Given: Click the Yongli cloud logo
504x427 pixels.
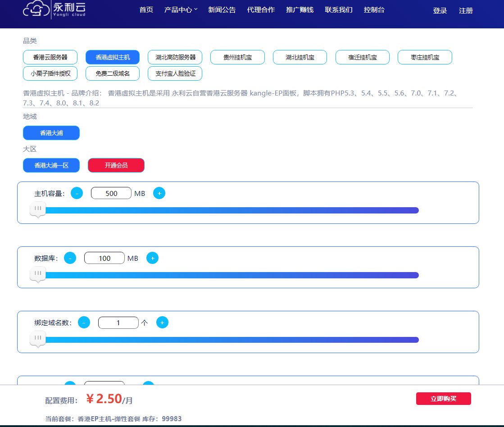Looking at the screenshot, I should pyautogui.click(x=54, y=9).
